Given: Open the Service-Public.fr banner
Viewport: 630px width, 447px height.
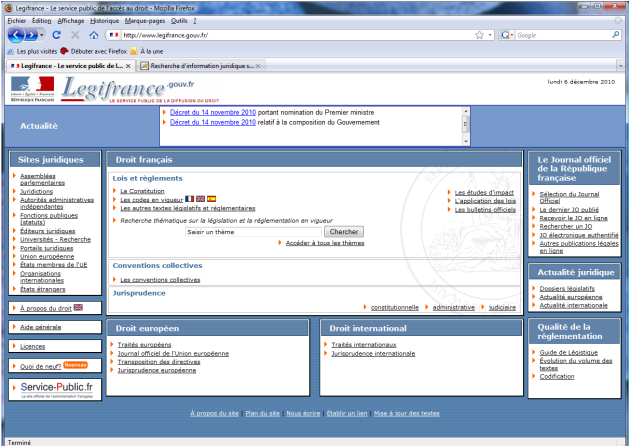Looking at the screenshot, I should [x=55, y=390].
